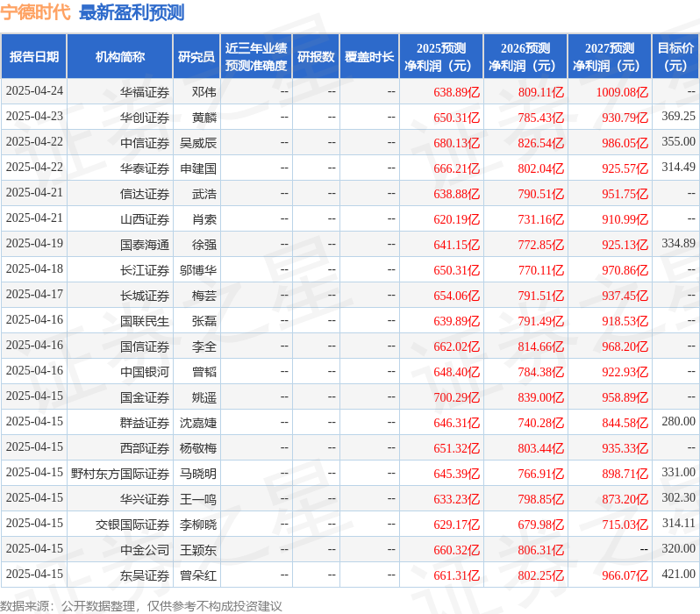
Task: Click target price 369.25
Action: click(x=679, y=116)
